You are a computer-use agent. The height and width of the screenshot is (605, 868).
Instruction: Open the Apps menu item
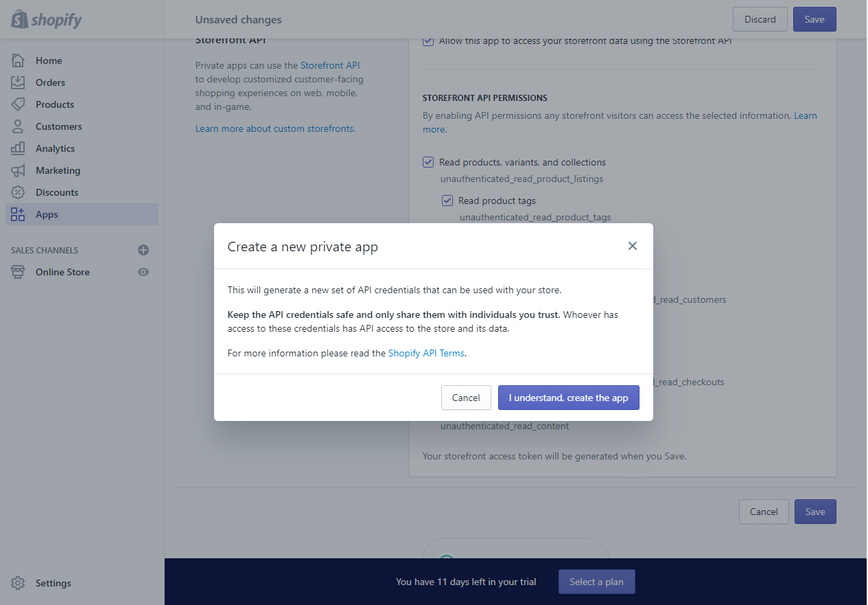(47, 214)
